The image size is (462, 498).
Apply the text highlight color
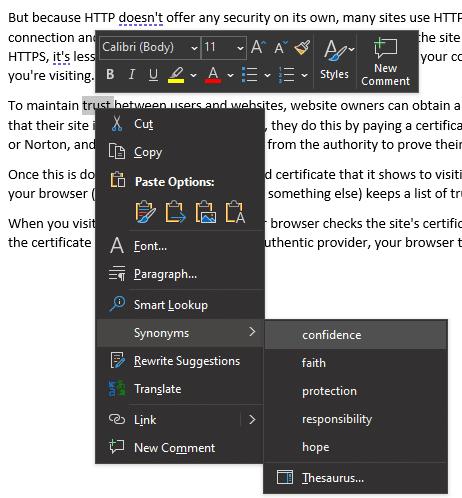tap(176, 75)
